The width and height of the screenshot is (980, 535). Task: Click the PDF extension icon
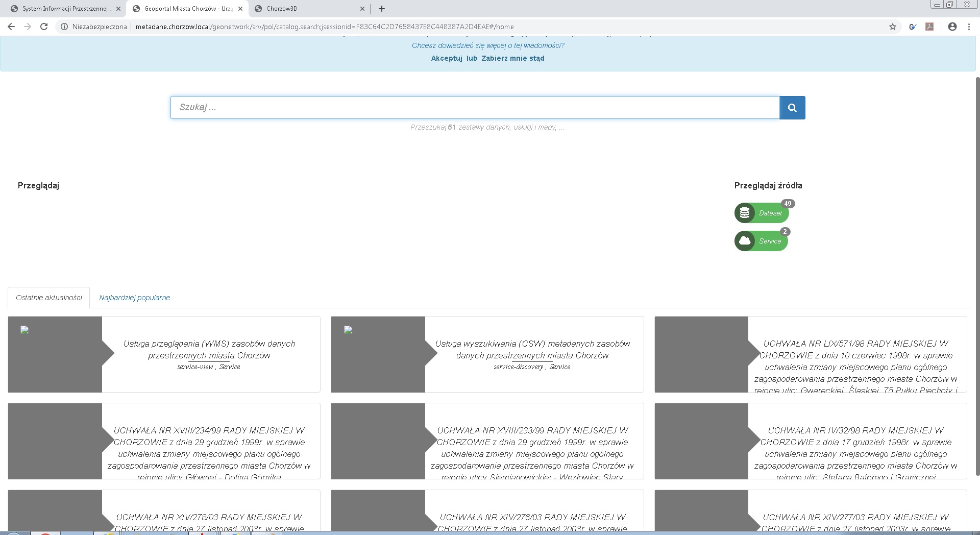click(x=929, y=27)
